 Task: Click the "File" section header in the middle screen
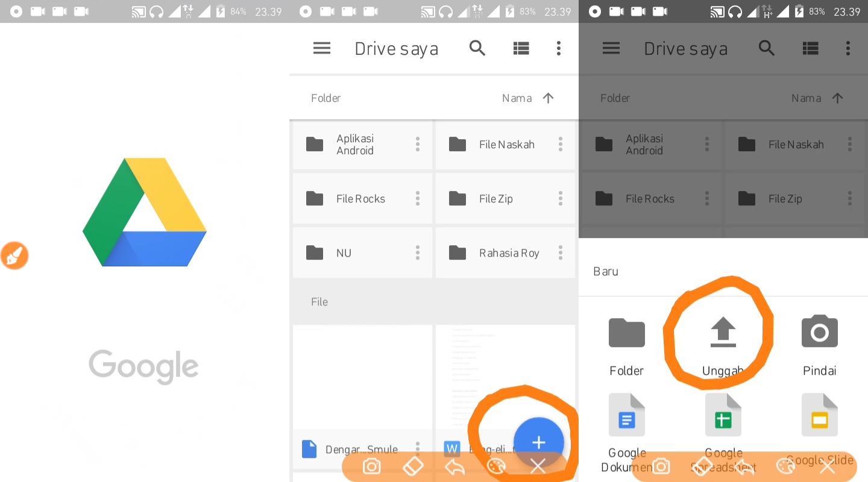pos(319,302)
